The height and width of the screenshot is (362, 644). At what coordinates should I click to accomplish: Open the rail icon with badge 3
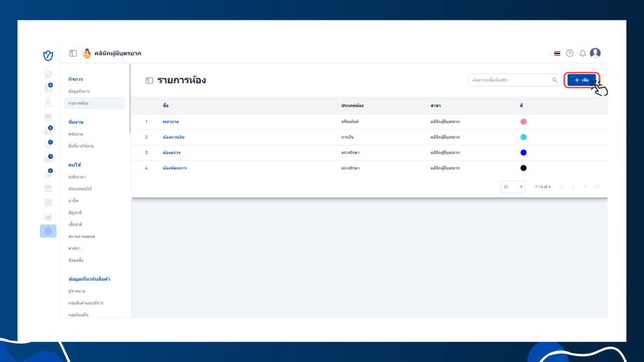pyautogui.click(x=48, y=131)
